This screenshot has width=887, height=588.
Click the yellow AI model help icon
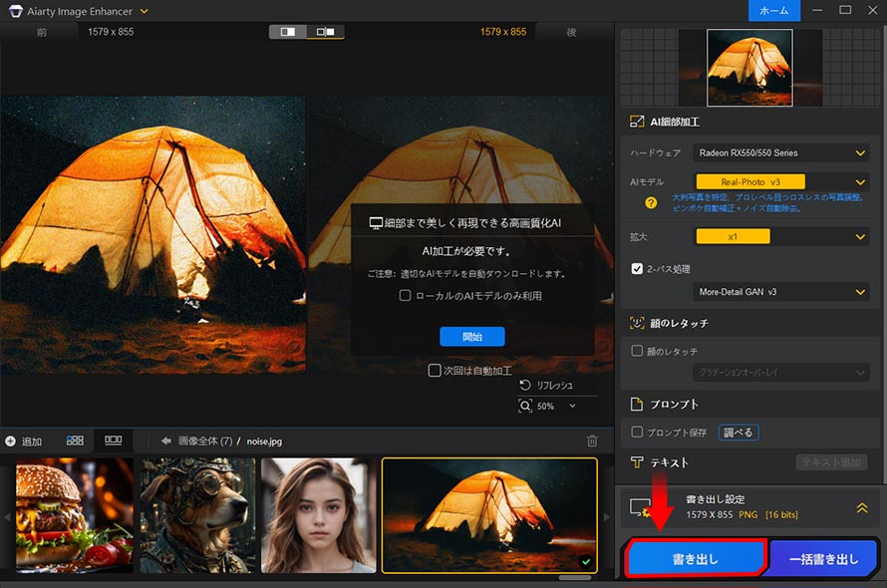tap(651, 202)
